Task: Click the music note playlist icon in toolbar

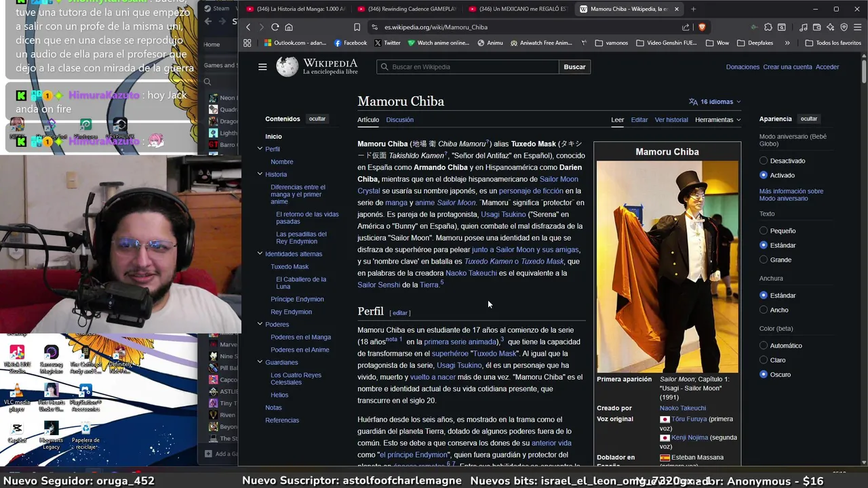Action: [x=804, y=27]
